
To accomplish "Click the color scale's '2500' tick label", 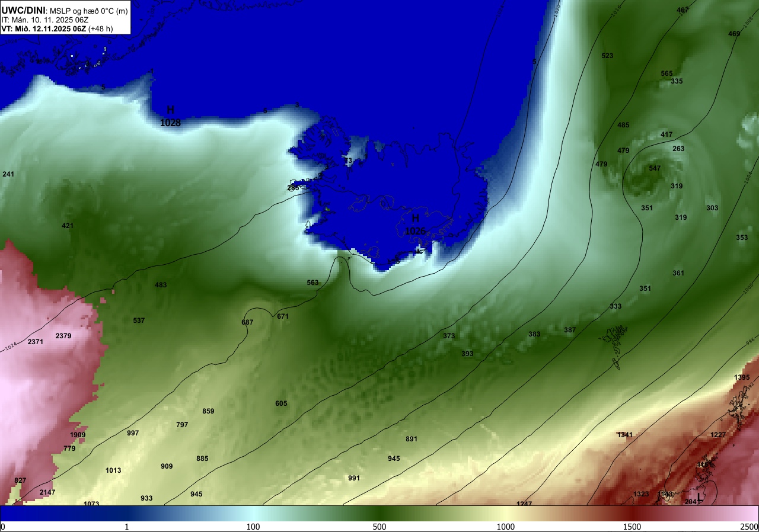I will tap(750, 527).
